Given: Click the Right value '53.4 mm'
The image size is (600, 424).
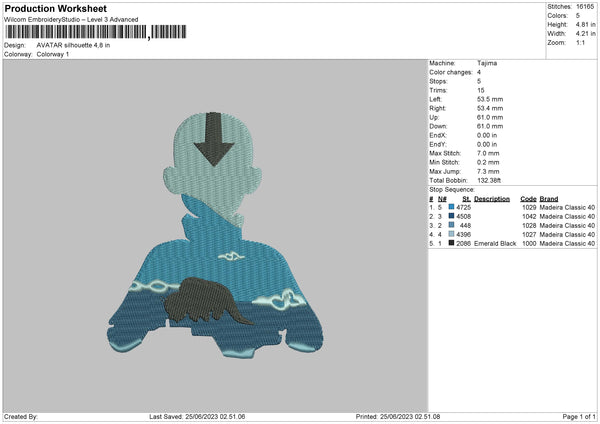Looking at the screenshot, I should [x=490, y=108].
